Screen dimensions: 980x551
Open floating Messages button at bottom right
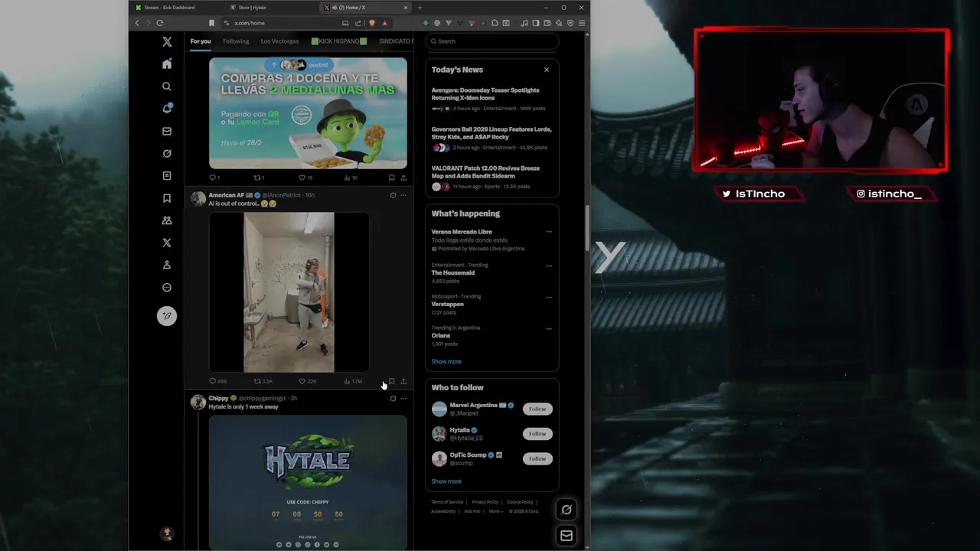click(567, 536)
